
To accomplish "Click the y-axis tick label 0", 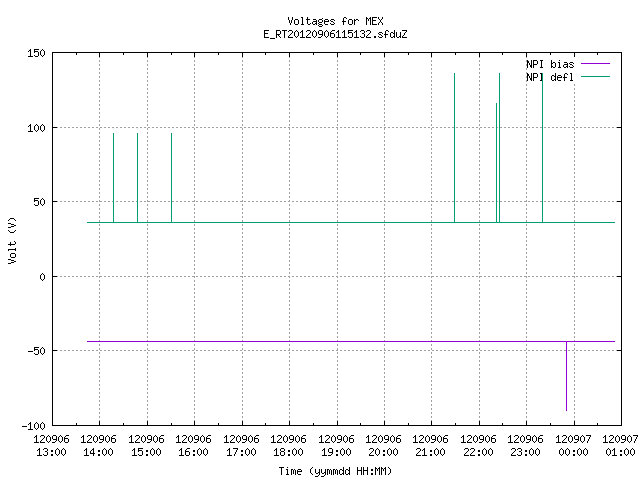I will (x=42, y=277).
